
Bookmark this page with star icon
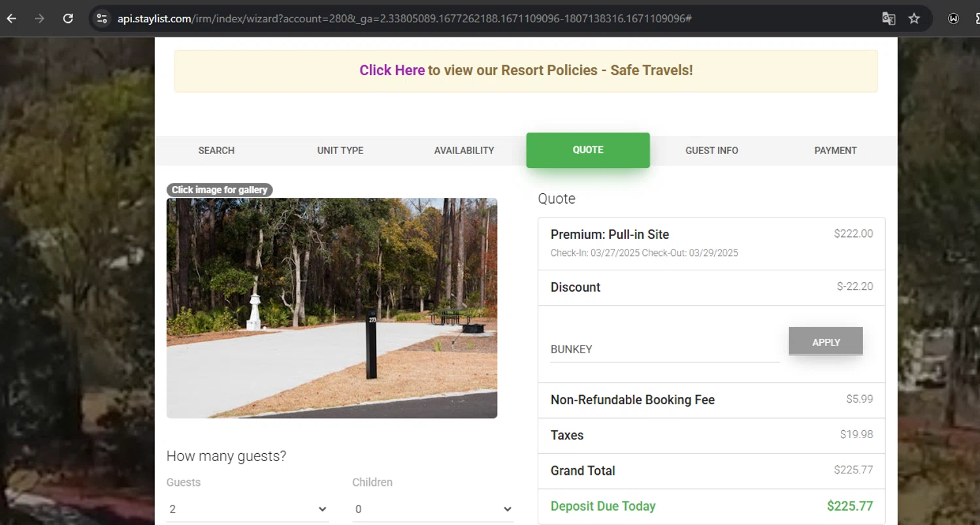coord(914,18)
